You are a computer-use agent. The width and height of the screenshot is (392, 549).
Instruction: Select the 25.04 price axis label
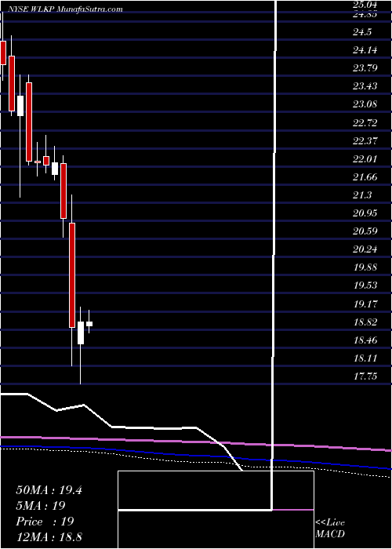pyautogui.click(x=365, y=5)
